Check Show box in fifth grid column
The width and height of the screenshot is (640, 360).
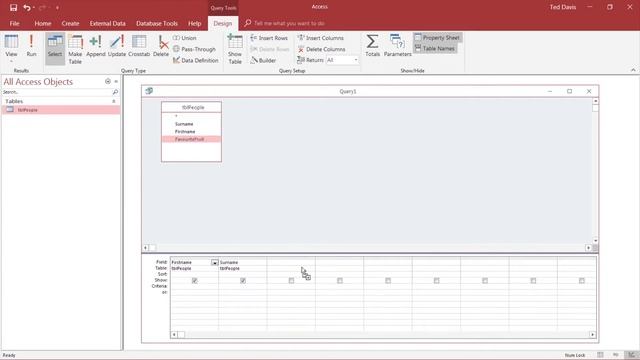coord(388,281)
